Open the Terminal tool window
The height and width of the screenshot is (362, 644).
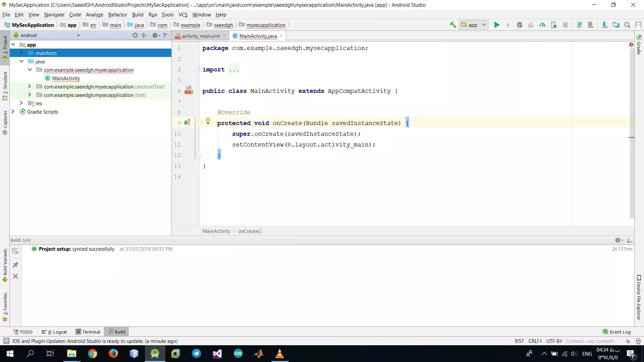(88, 332)
